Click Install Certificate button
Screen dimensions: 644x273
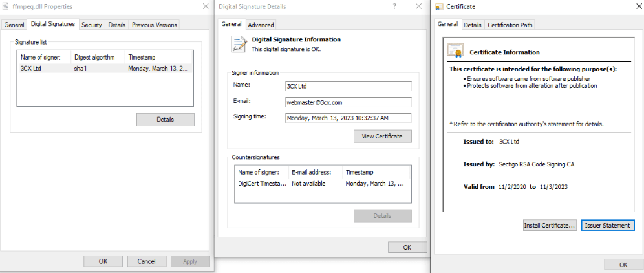[x=550, y=225]
